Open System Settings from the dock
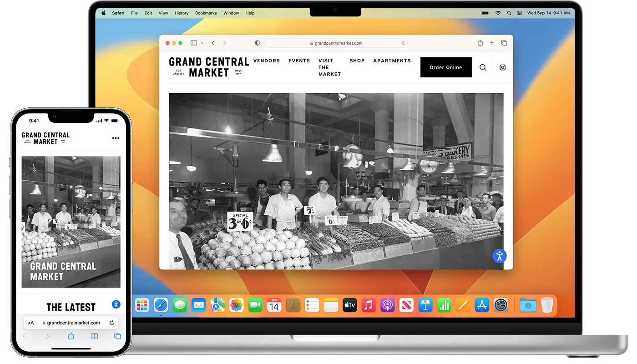 pos(501,305)
